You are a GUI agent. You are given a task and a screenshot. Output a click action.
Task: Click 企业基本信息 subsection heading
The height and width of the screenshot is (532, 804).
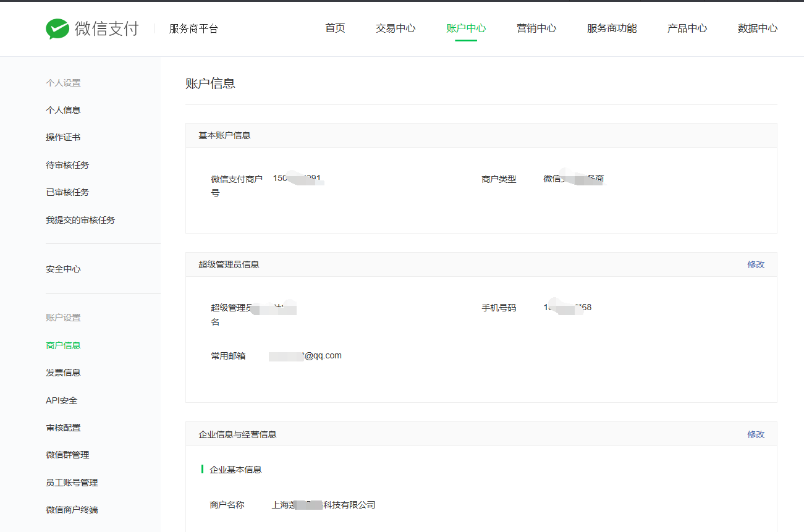[235, 470]
